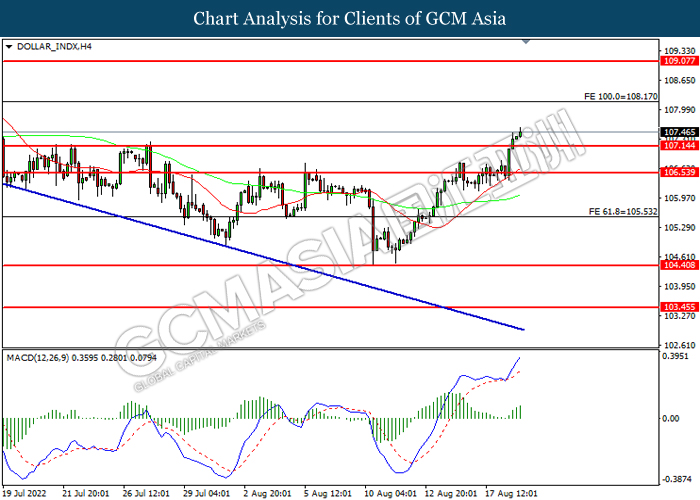This screenshot has height=500, width=700.
Task: Click the MACD scale value 0.00
Action: (x=671, y=418)
